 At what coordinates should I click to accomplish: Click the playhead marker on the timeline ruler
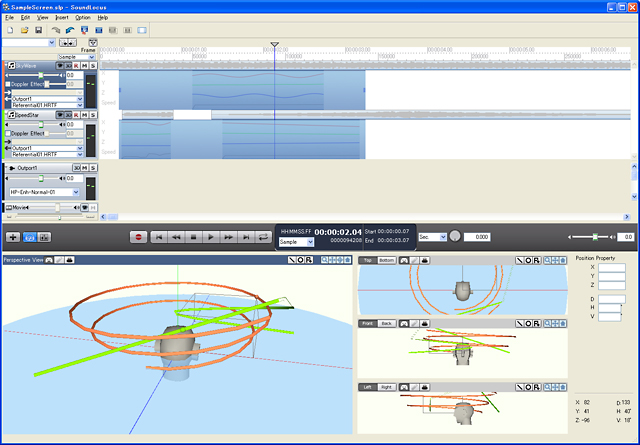[x=275, y=44]
